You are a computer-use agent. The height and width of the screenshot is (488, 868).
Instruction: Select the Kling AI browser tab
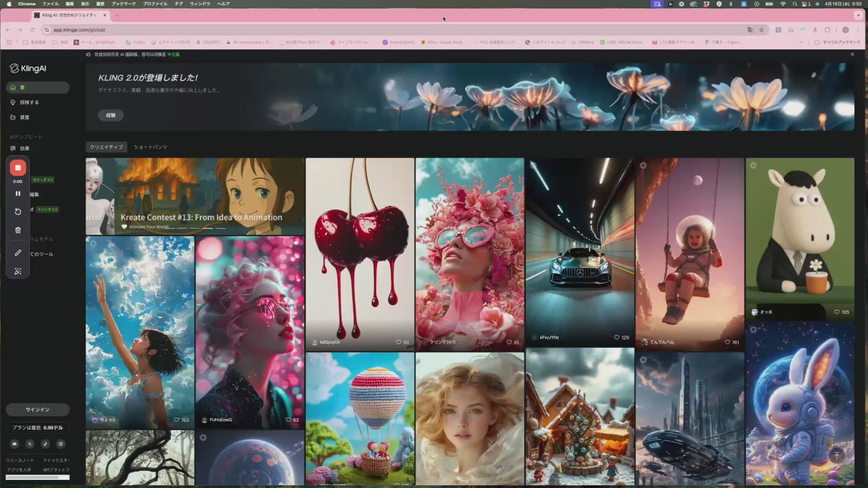pyautogui.click(x=71, y=15)
